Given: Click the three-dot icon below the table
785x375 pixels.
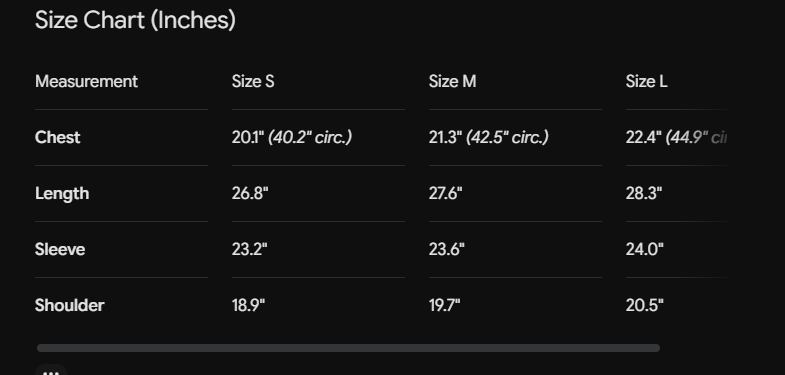Looking at the screenshot, I should 51,371.
